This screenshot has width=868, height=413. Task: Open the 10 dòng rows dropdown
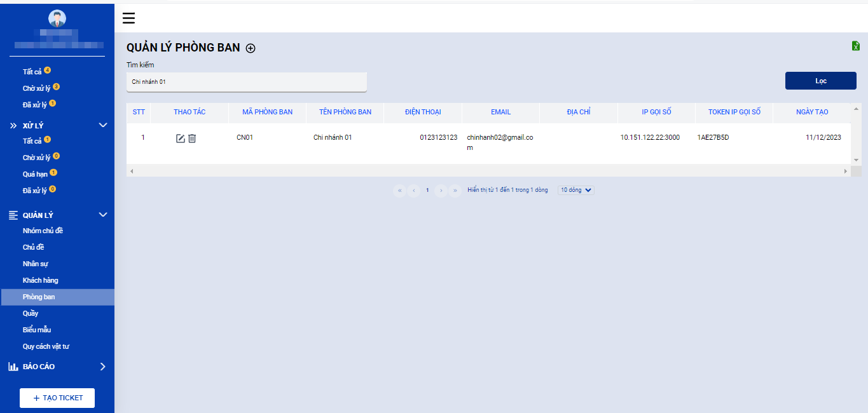click(x=576, y=190)
